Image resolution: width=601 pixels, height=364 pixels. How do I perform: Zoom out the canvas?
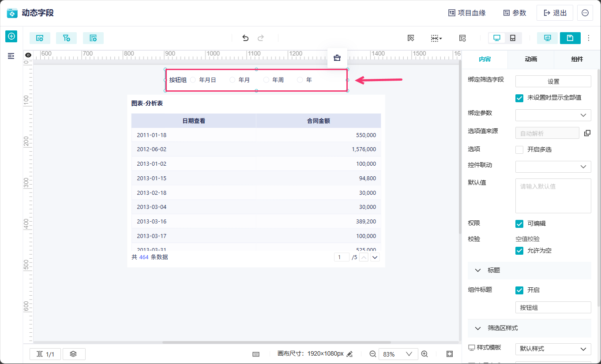[373, 354]
